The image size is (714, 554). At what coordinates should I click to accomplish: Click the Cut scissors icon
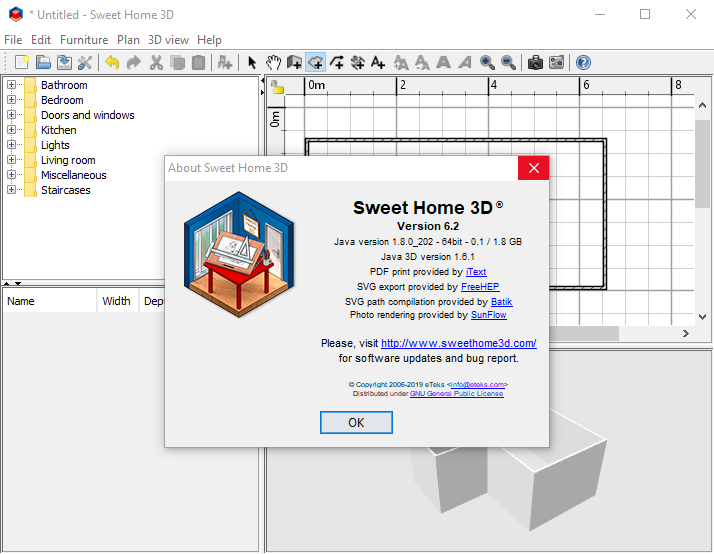[x=156, y=62]
